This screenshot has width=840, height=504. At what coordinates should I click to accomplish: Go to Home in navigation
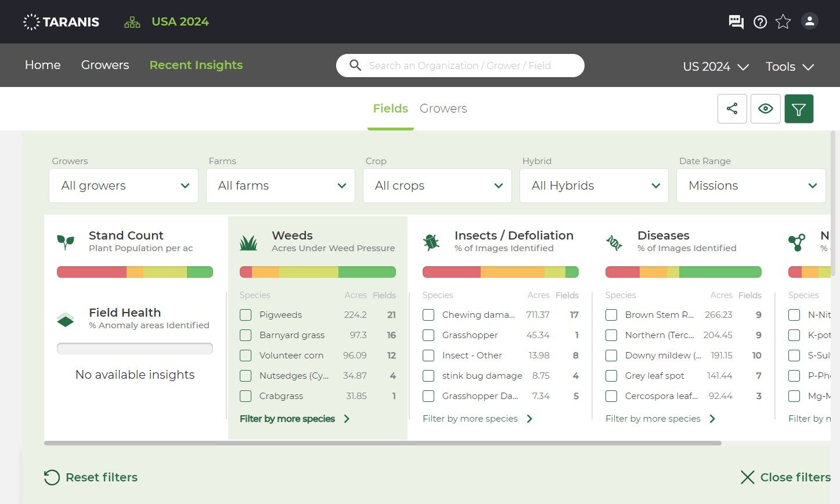tap(43, 65)
